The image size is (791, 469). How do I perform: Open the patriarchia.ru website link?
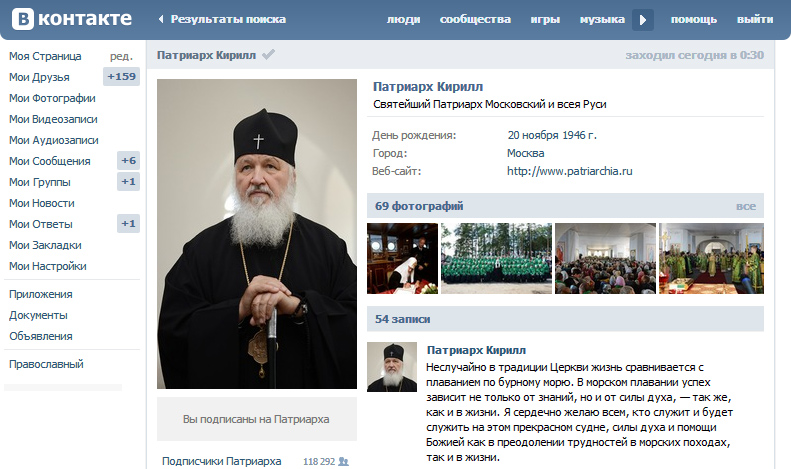click(570, 171)
